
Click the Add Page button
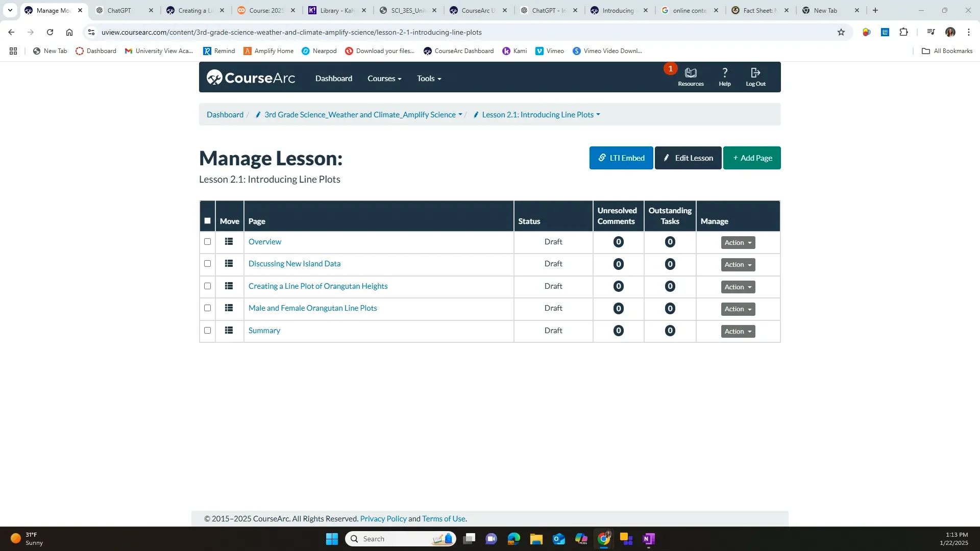click(x=751, y=158)
